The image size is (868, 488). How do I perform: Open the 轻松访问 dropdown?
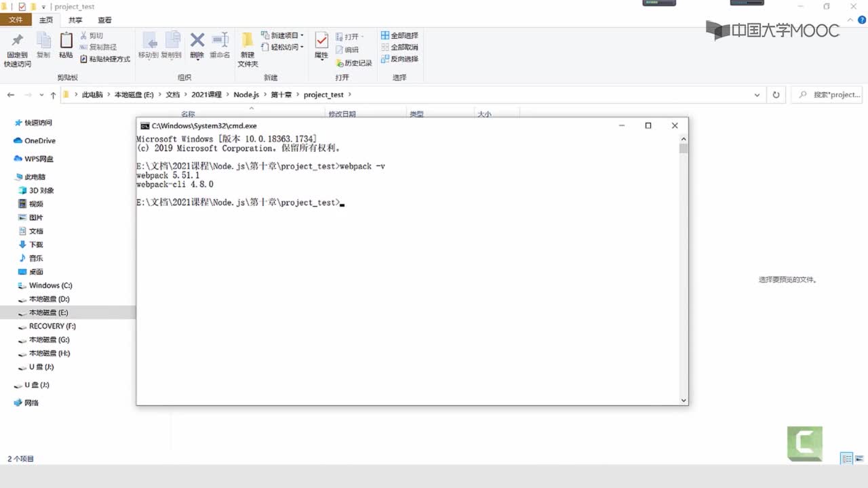[283, 47]
